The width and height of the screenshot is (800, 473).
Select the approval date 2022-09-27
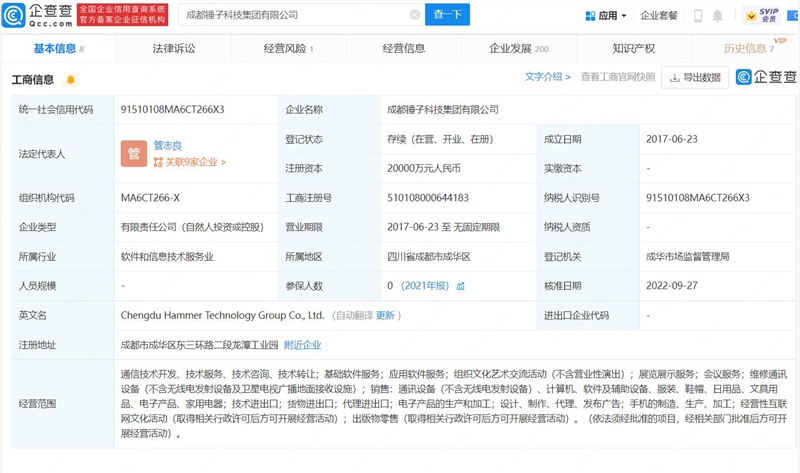click(x=671, y=286)
